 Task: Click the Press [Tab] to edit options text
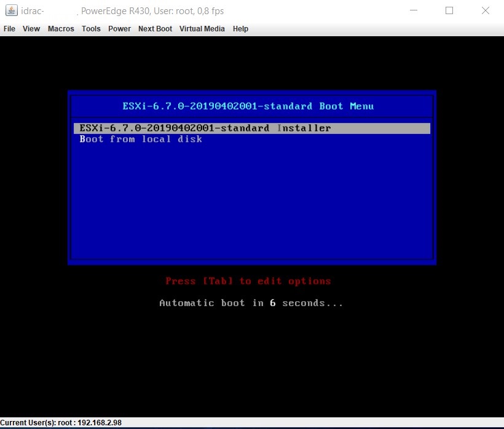(x=248, y=281)
